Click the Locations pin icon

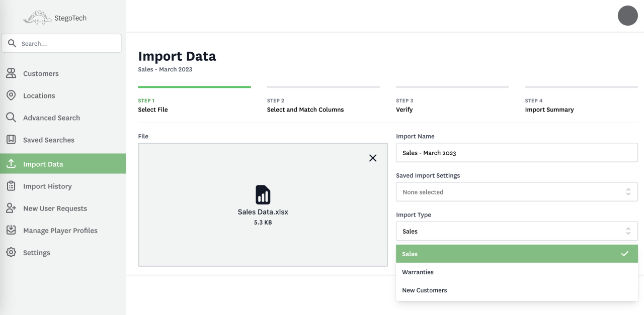11,95
